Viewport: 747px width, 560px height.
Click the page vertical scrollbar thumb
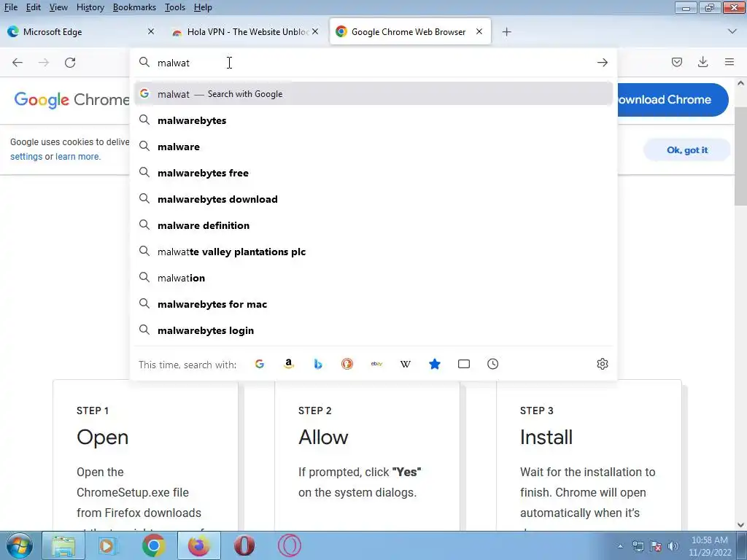coord(740,156)
